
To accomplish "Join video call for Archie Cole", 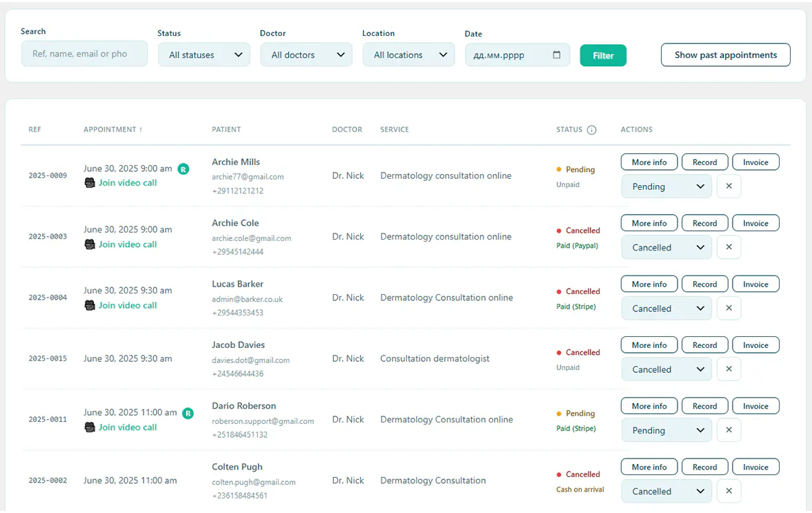I will pos(128,244).
